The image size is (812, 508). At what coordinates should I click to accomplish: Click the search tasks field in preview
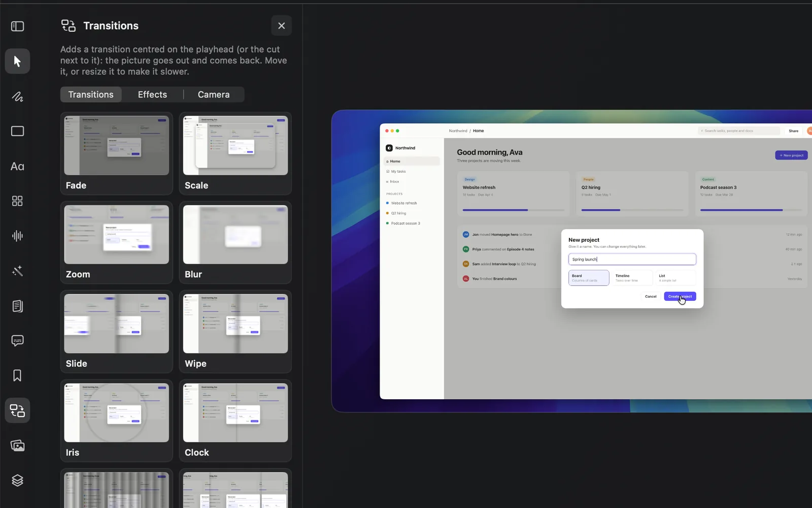[739, 131]
